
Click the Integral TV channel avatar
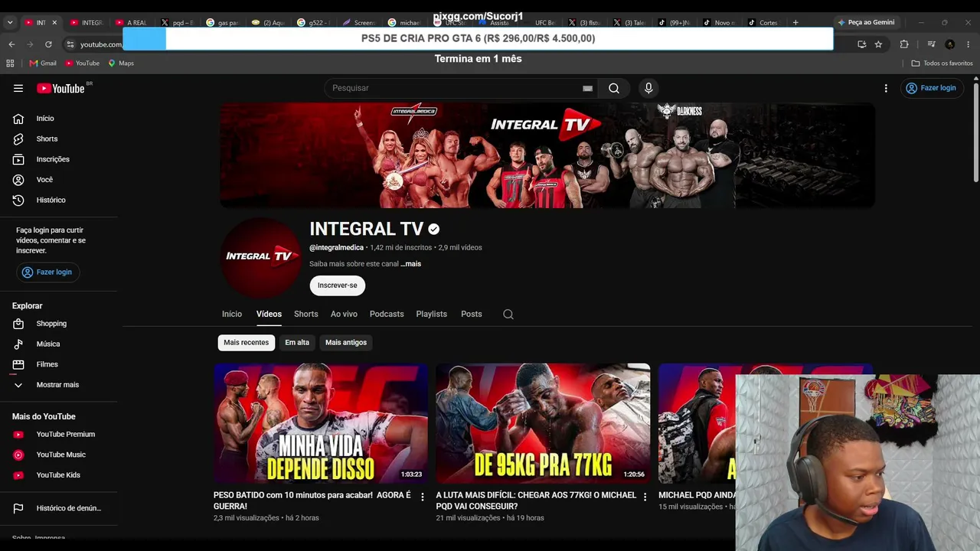(x=260, y=257)
